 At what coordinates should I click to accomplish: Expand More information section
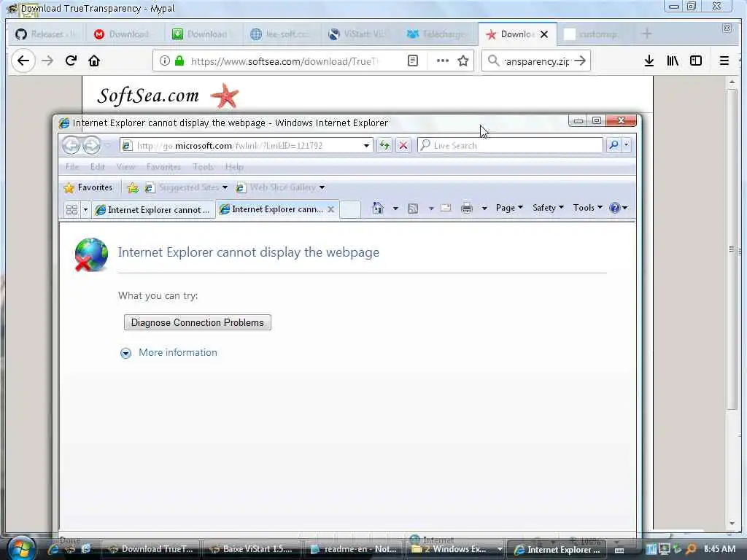[169, 352]
